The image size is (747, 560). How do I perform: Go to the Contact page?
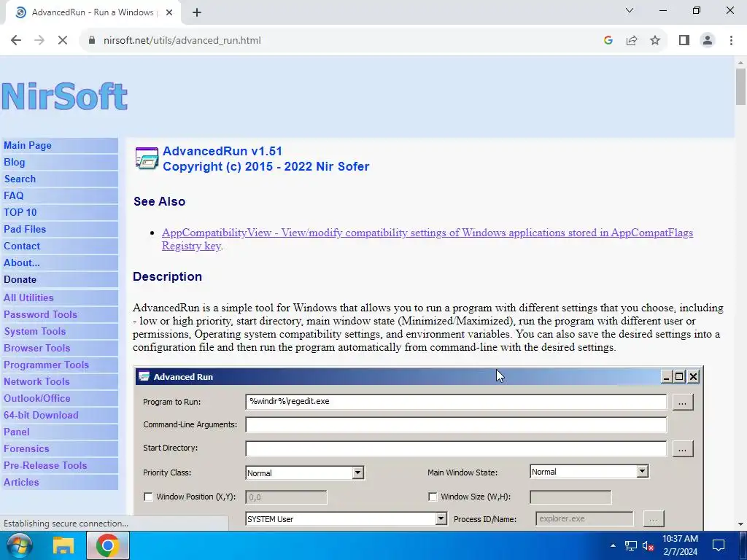point(22,246)
